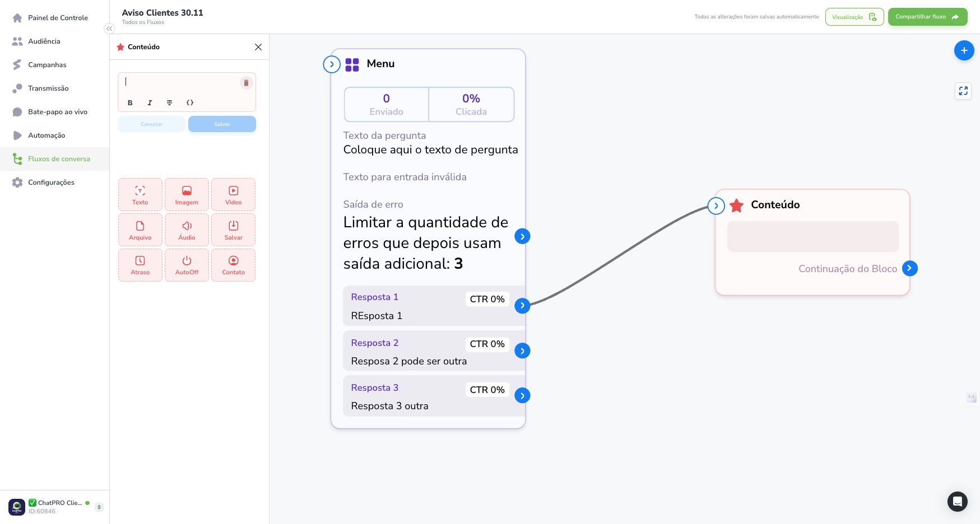Click Conteúdo block input connector

[716, 206]
